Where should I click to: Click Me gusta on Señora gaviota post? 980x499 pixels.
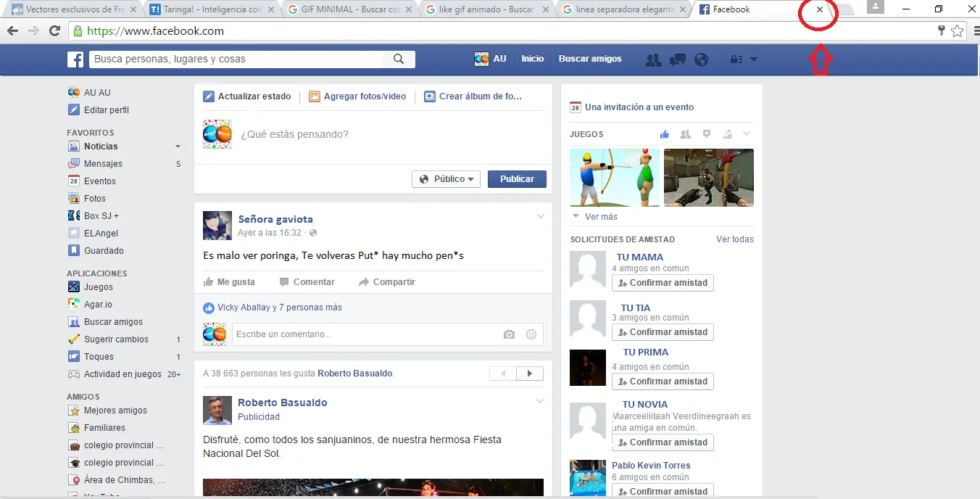click(x=229, y=282)
